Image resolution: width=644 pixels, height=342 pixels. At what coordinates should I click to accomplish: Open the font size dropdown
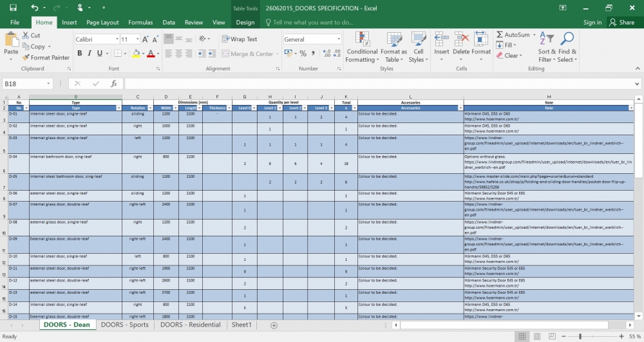(137, 39)
